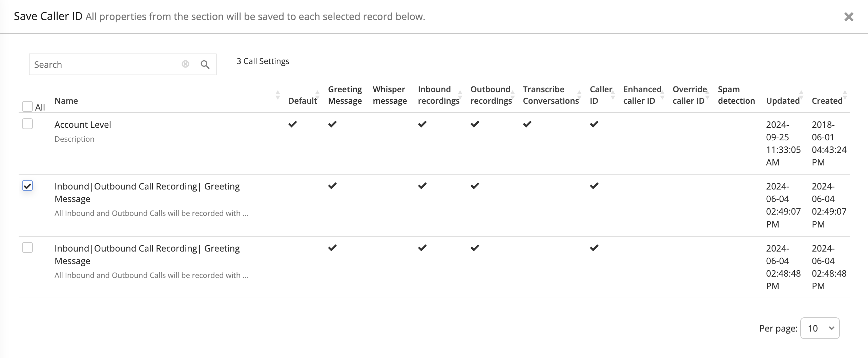The height and width of the screenshot is (358, 868).
Task: Check the All select checkbox
Action: tap(27, 106)
